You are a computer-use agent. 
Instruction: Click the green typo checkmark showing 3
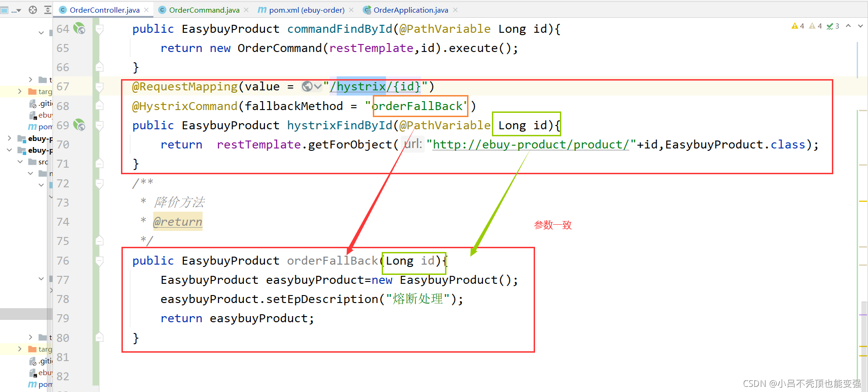pos(833,26)
